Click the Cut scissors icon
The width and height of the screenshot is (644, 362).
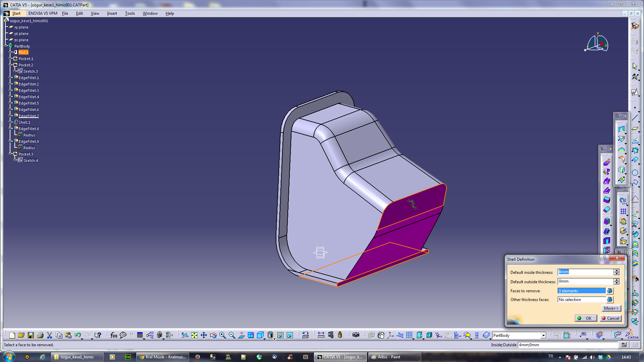pos(50,335)
